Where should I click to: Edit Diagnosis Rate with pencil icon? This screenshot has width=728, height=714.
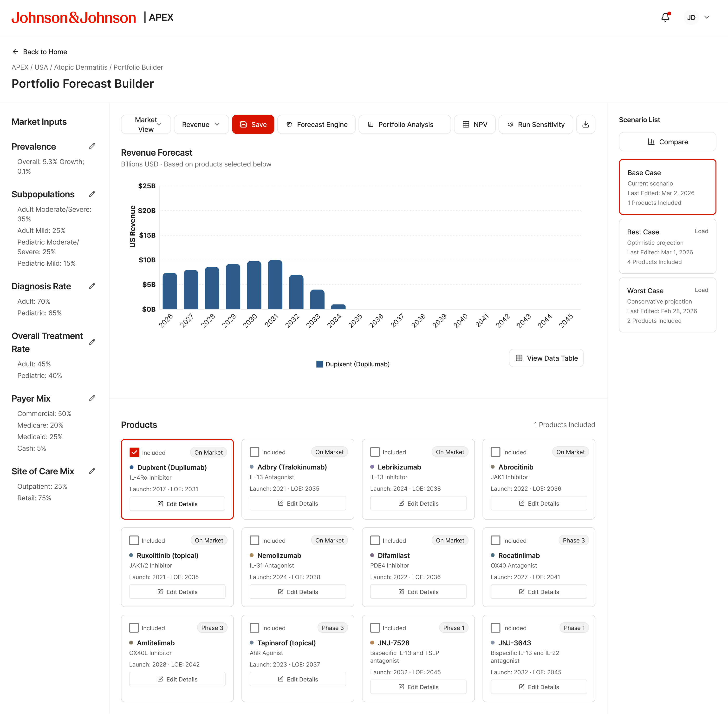pos(92,286)
